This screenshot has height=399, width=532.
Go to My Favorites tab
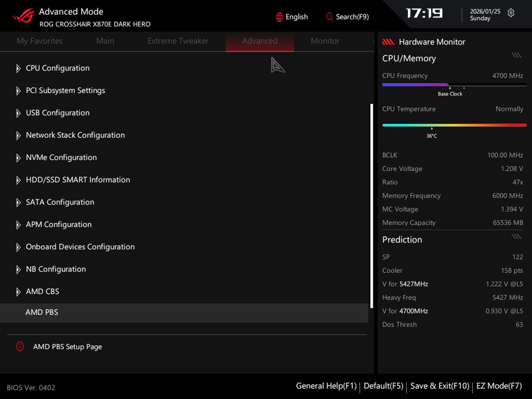(x=39, y=41)
